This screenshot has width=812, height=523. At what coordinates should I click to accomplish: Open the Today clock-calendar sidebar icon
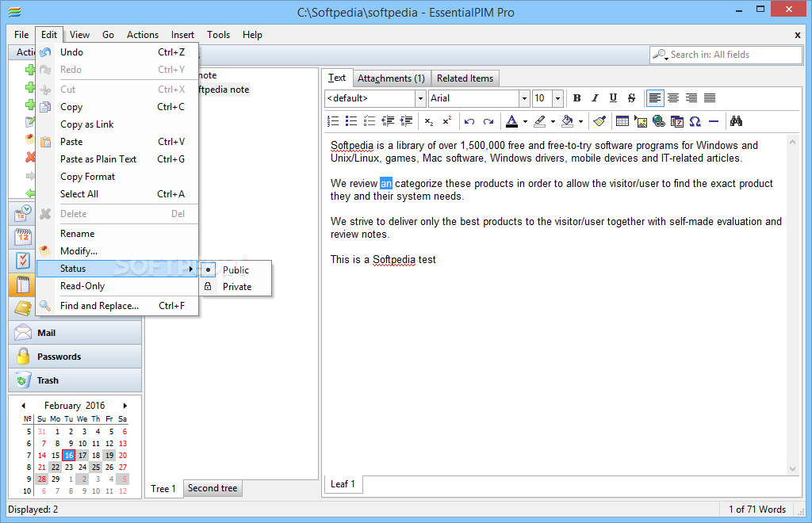[x=22, y=213]
